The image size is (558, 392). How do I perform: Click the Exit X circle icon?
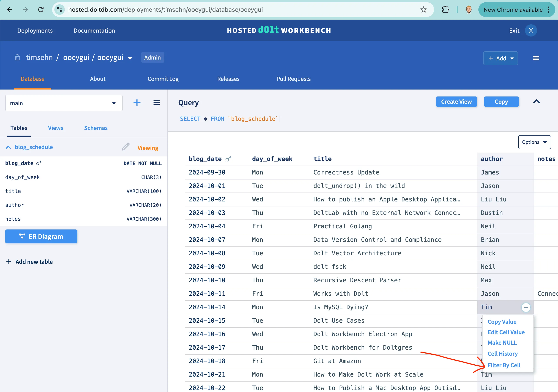[x=531, y=31]
